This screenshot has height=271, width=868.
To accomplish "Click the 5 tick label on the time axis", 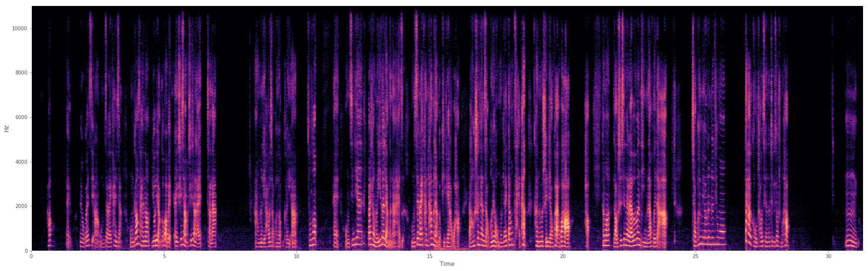I will (164, 256).
